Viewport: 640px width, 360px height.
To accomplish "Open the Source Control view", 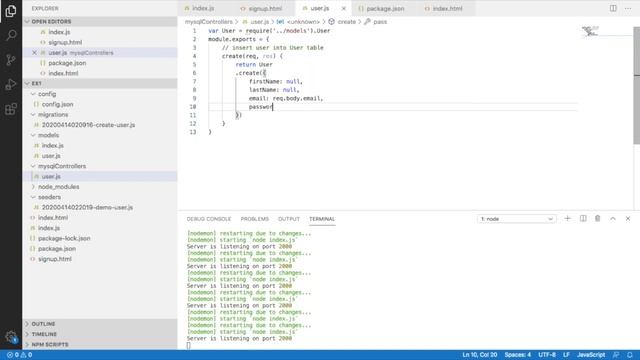I will (11, 60).
